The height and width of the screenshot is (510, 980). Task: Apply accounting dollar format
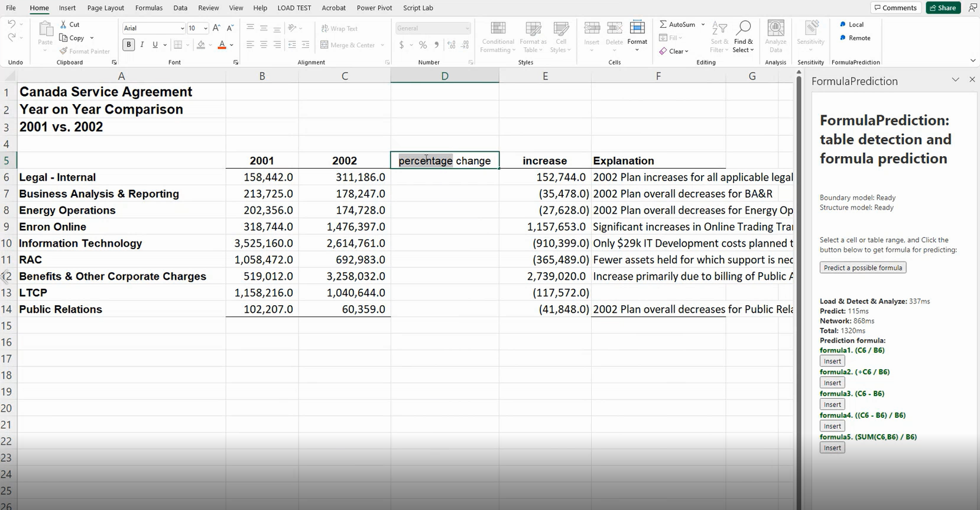pos(402,45)
